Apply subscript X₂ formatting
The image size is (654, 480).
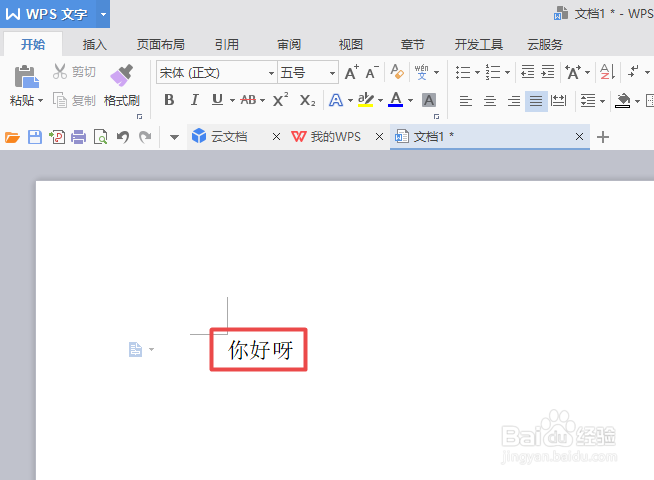(307, 101)
